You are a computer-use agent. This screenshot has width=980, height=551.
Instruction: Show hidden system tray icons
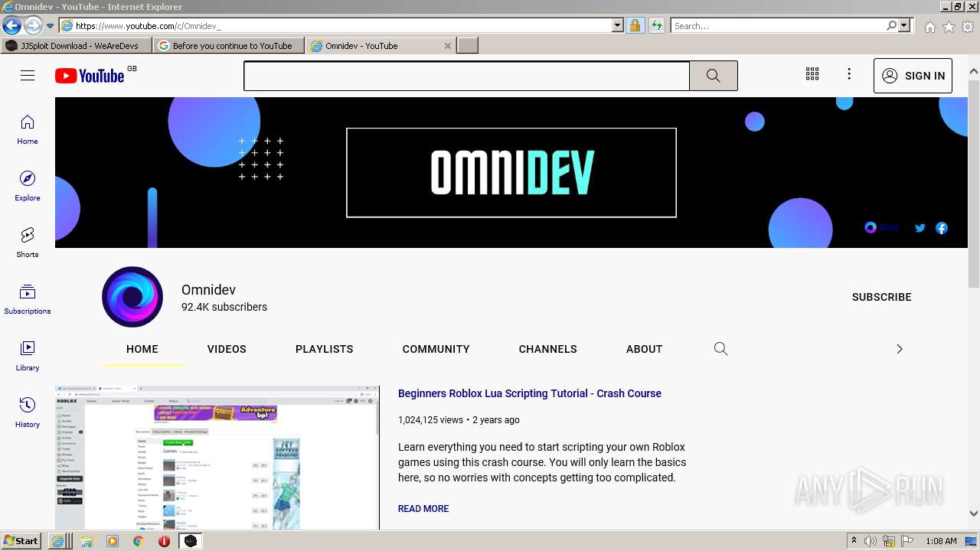tap(854, 541)
